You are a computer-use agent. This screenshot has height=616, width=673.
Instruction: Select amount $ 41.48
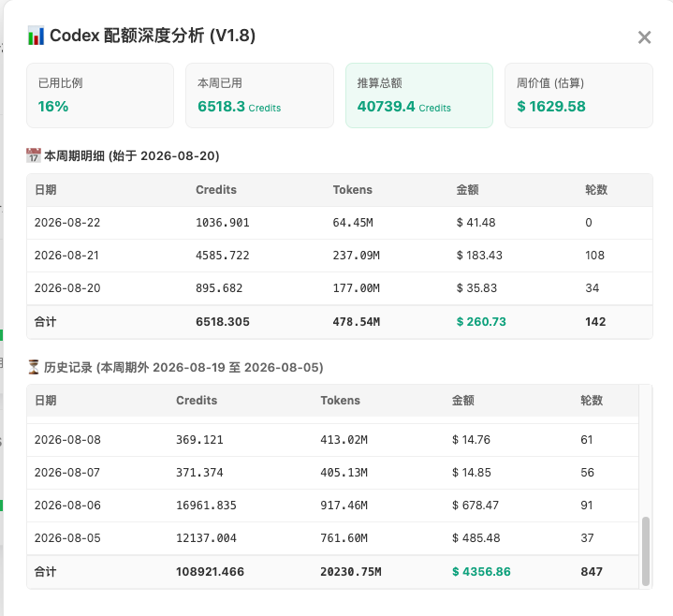476,223
